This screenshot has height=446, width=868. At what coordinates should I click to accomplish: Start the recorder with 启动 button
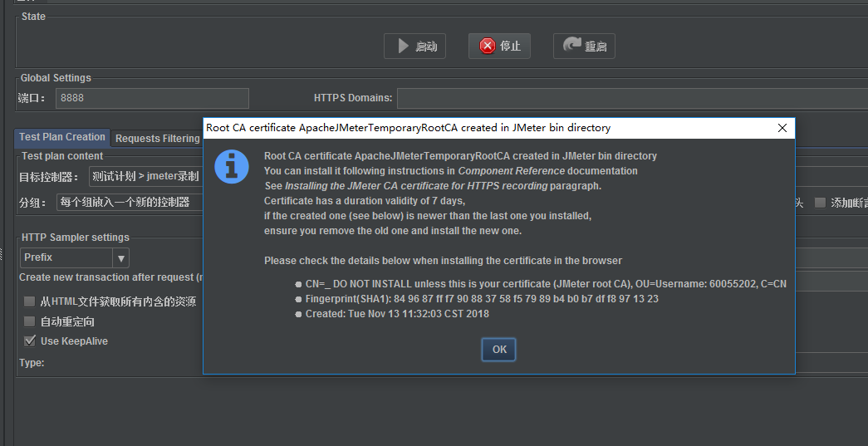click(x=414, y=46)
